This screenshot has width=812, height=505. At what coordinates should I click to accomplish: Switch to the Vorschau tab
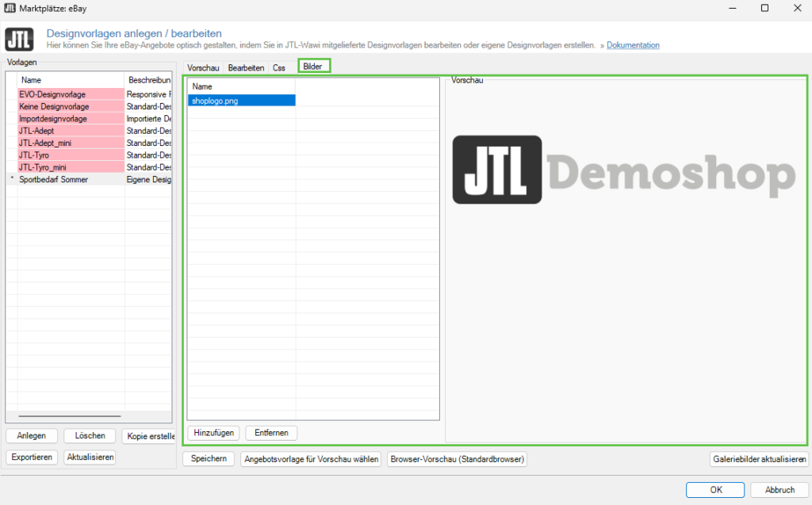[203, 68]
